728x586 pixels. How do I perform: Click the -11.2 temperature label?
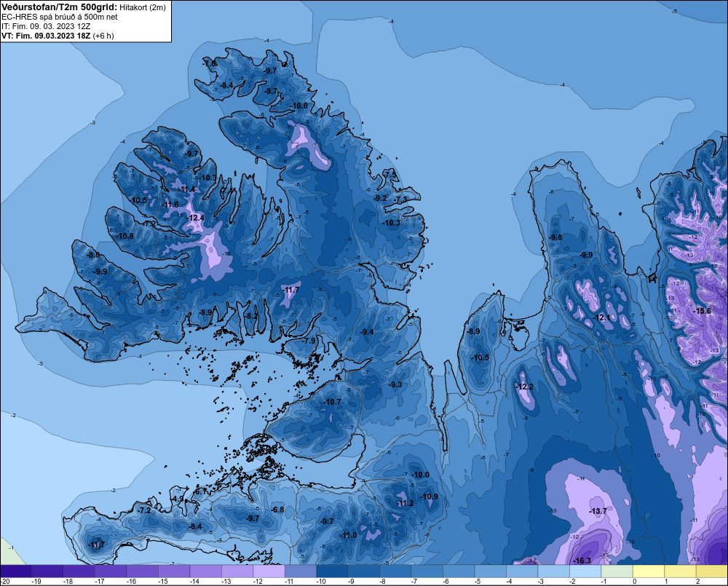405,503
